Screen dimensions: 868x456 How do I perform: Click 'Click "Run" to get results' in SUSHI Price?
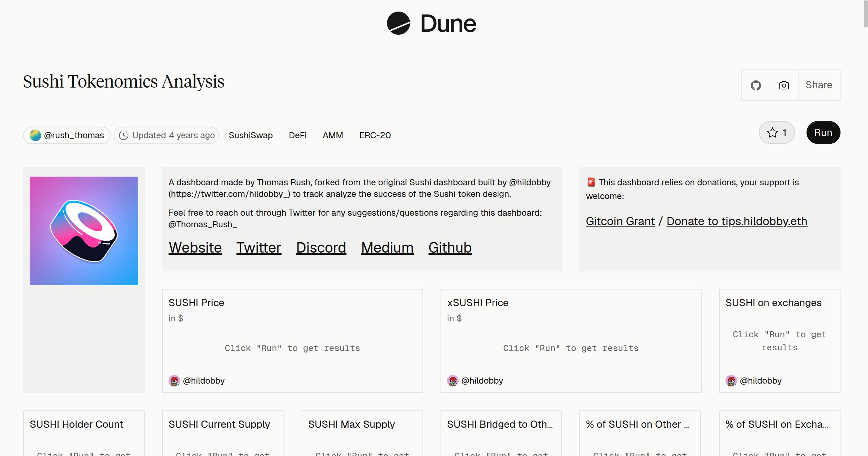pos(292,348)
